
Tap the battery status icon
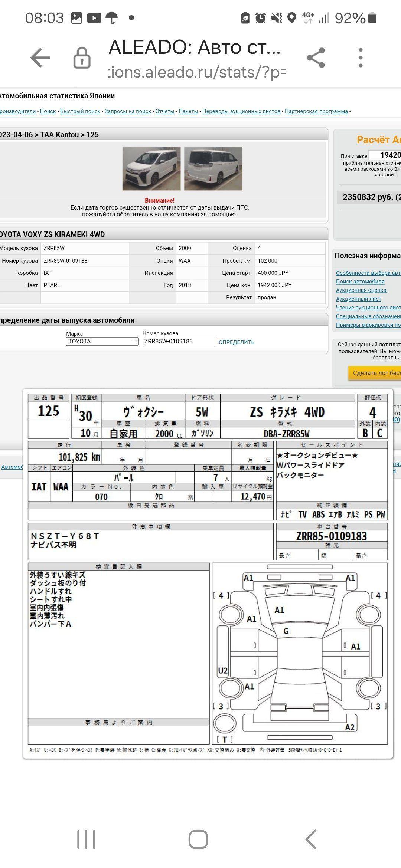(x=372, y=18)
